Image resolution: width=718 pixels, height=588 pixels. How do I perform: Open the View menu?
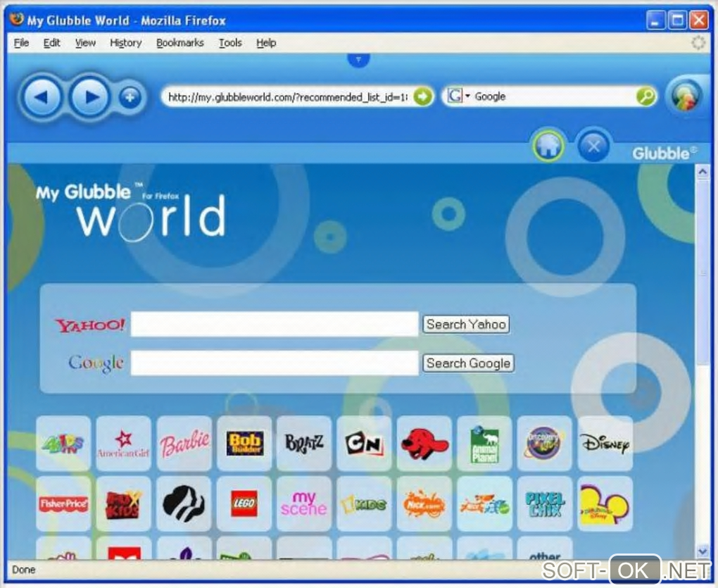pyautogui.click(x=86, y=42)
